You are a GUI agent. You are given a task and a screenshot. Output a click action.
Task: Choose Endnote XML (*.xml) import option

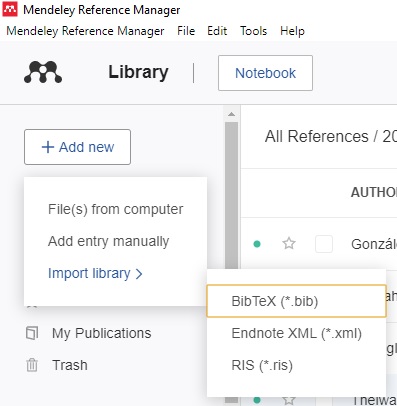pos(296,333)
